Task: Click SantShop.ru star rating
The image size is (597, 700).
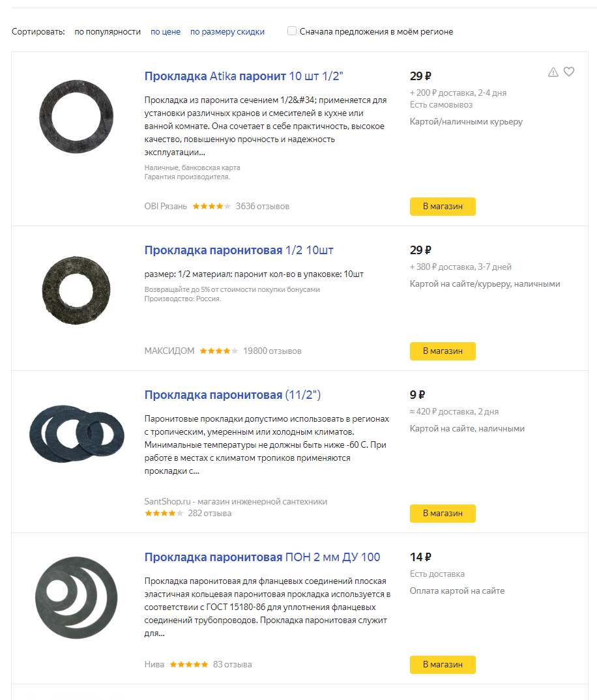Action: coord(164,514)
